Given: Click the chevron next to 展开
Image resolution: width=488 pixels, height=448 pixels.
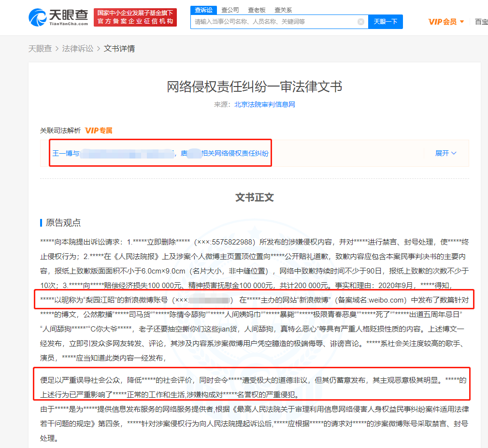Looking at the screenshot, I should tap(454, 153).
